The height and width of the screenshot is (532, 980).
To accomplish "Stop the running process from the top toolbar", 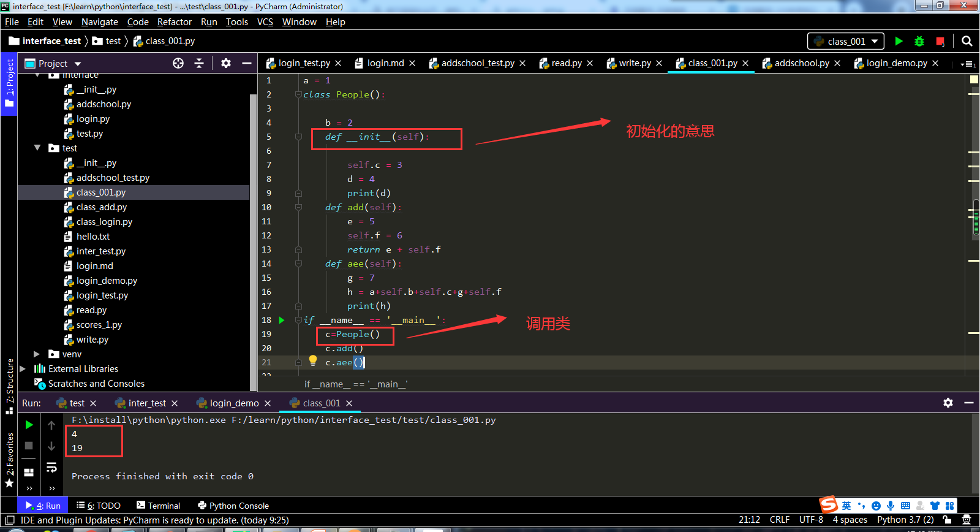I will 940,41.
